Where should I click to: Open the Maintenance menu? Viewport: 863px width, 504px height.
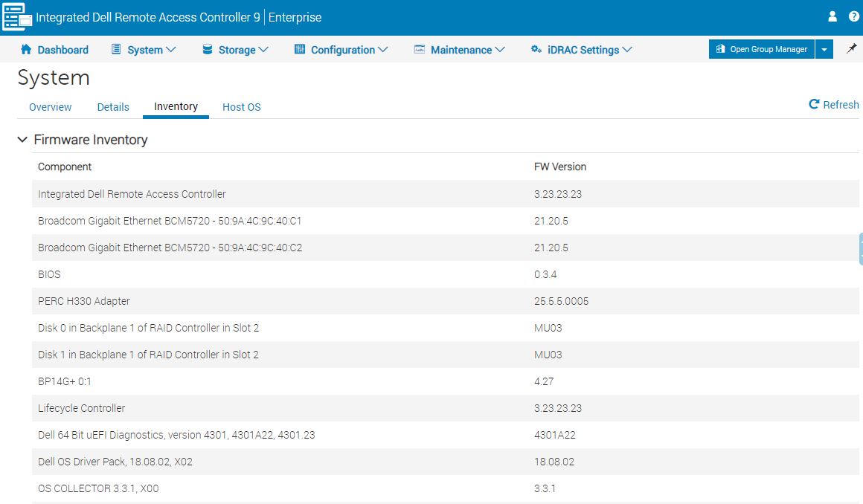[460, 50]
